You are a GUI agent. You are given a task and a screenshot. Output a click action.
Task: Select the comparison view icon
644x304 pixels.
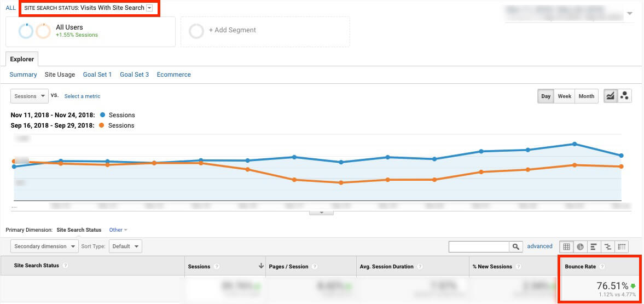tap(607, 246)
